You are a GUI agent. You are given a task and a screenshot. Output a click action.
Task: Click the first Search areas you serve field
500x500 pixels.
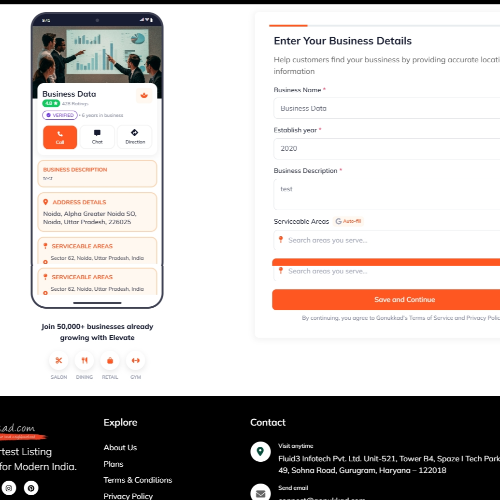point(387,240)
